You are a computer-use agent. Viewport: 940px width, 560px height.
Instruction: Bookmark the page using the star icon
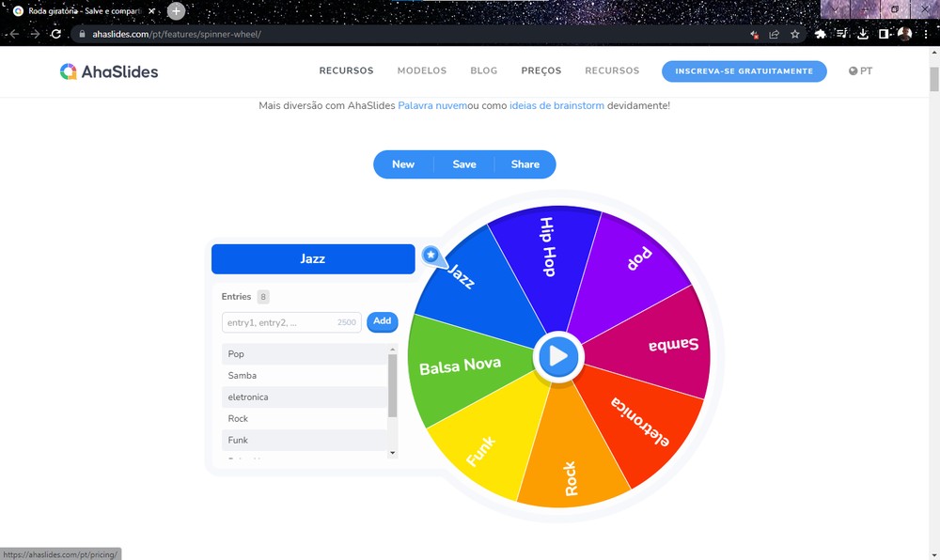coord(795,34)
